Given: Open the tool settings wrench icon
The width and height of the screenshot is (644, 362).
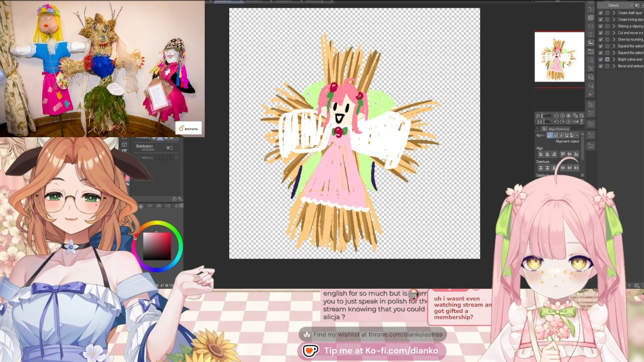Looking at the screenshot, I should (180, 199).
